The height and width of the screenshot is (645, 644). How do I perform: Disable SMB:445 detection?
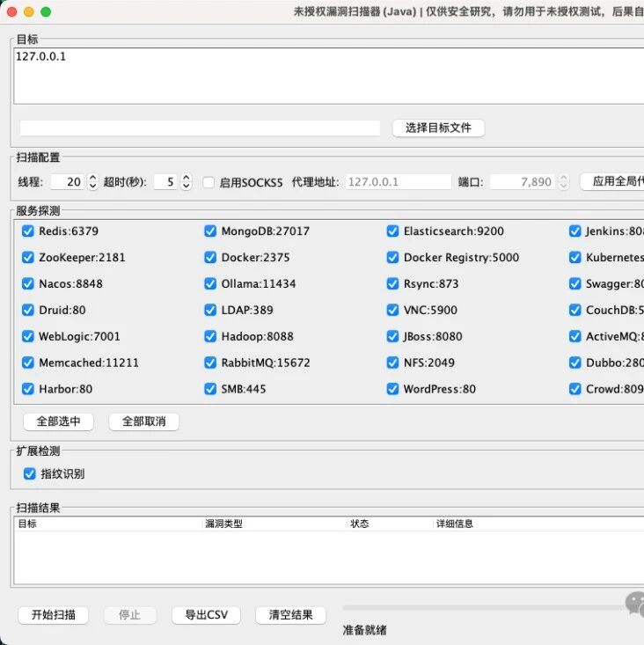click(210, 389)
